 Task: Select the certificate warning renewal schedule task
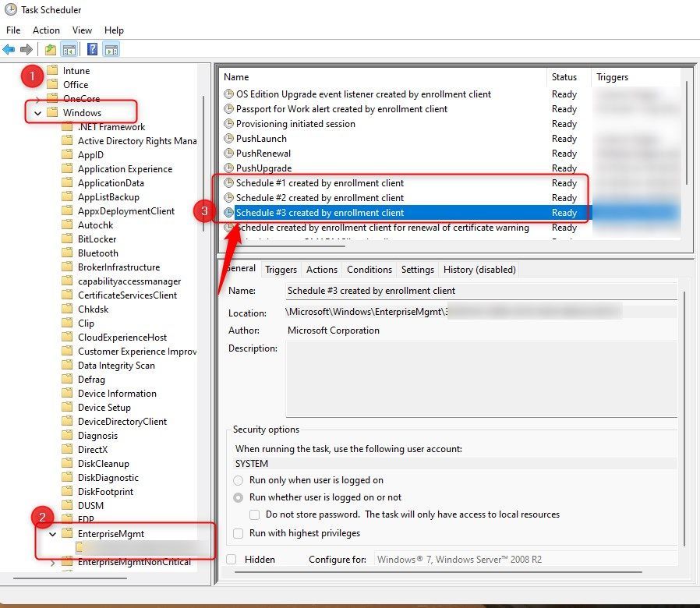point(382,227)
